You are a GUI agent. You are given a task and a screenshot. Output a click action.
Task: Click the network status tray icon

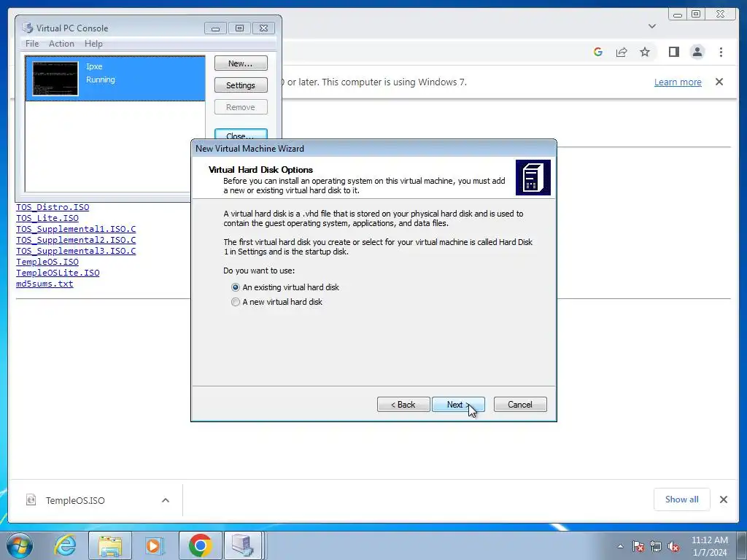[656, 546]
